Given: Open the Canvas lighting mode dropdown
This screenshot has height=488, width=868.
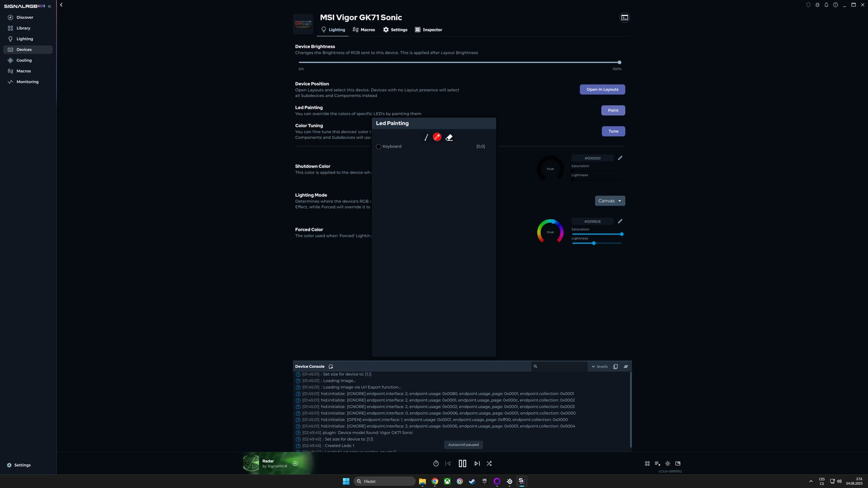Looking at the screenshot, I should (610, 201).
